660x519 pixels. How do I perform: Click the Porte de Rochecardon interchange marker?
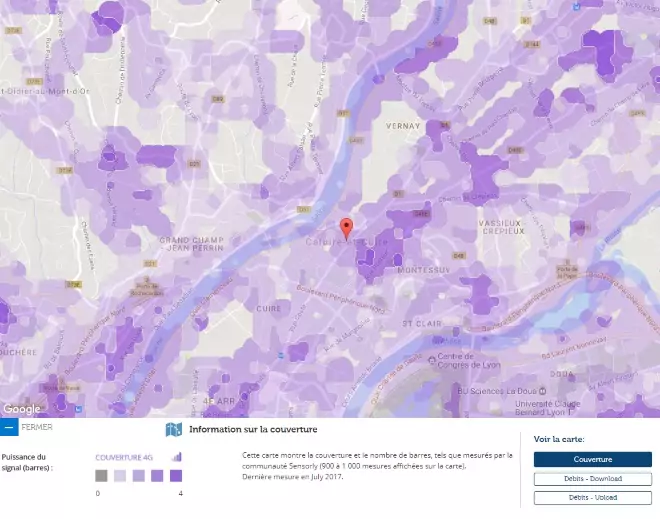pyautogui.click(x=146, y=287)
